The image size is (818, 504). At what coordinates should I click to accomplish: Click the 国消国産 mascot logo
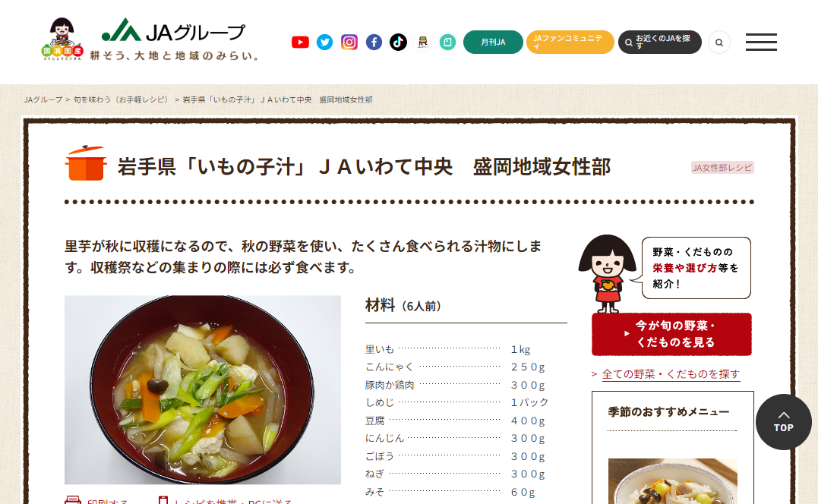pyautogui.click(x=62, y=39)
